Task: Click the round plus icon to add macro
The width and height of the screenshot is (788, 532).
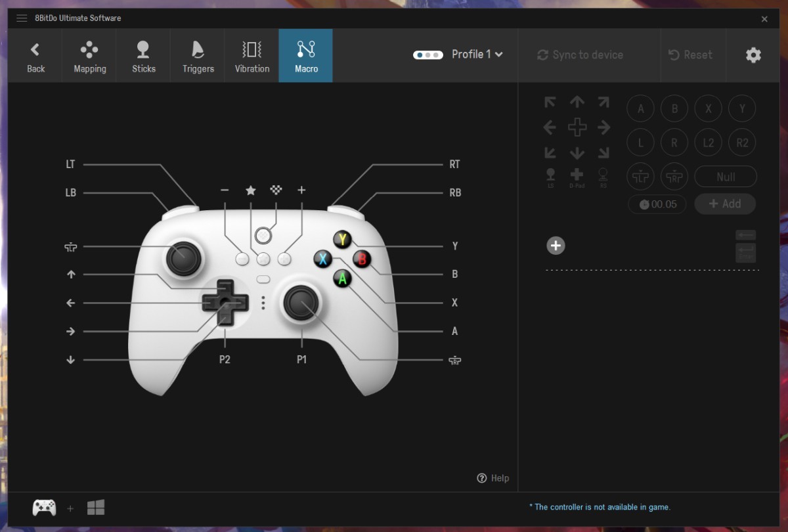Action: click(x=556, y=246)
